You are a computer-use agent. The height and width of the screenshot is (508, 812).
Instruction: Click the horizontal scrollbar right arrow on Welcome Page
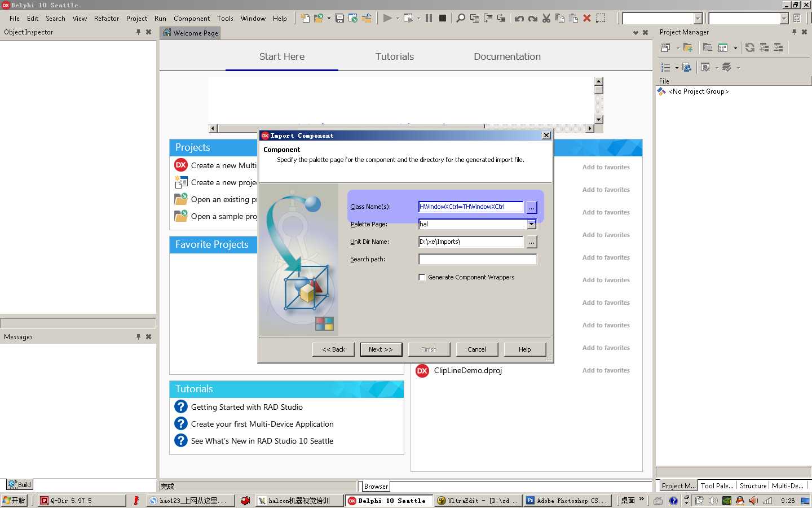[x=590, y=129]
